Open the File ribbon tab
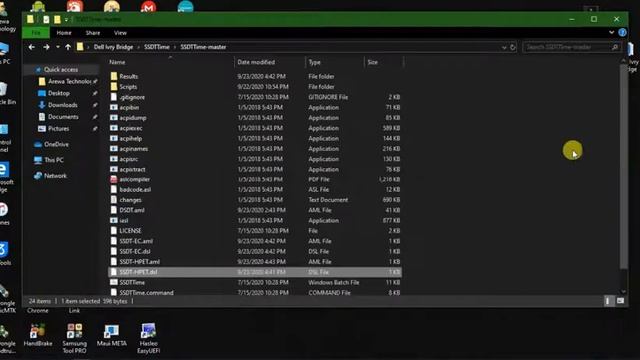The width and height of the screenshot is (640, 360). point(36,33)
